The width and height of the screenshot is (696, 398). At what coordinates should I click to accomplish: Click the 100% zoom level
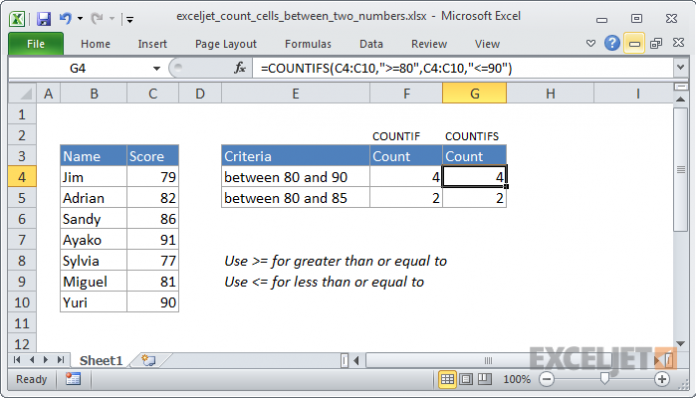(517, 379)
